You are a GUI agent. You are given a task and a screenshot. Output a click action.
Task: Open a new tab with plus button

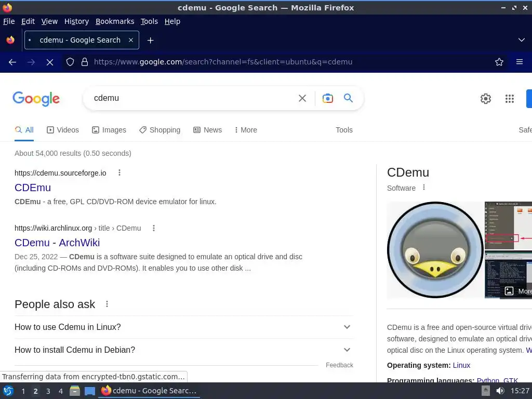pos(150,41)
